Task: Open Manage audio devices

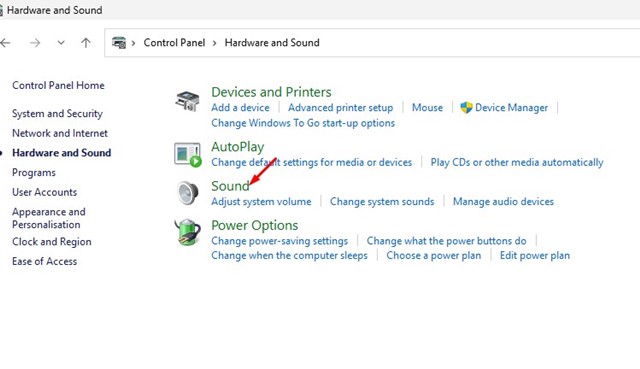Action: point(503,201)
